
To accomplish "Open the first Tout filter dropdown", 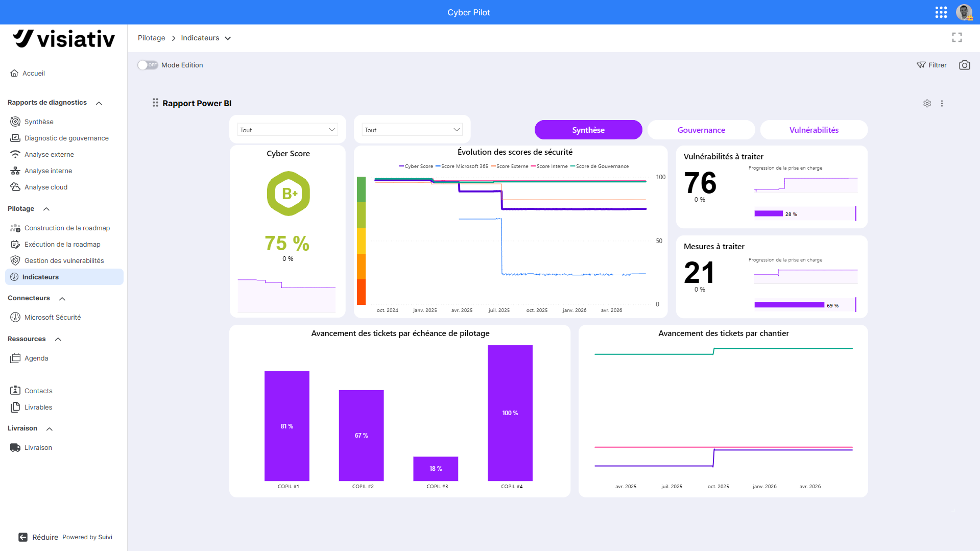I will coord(288,130).
